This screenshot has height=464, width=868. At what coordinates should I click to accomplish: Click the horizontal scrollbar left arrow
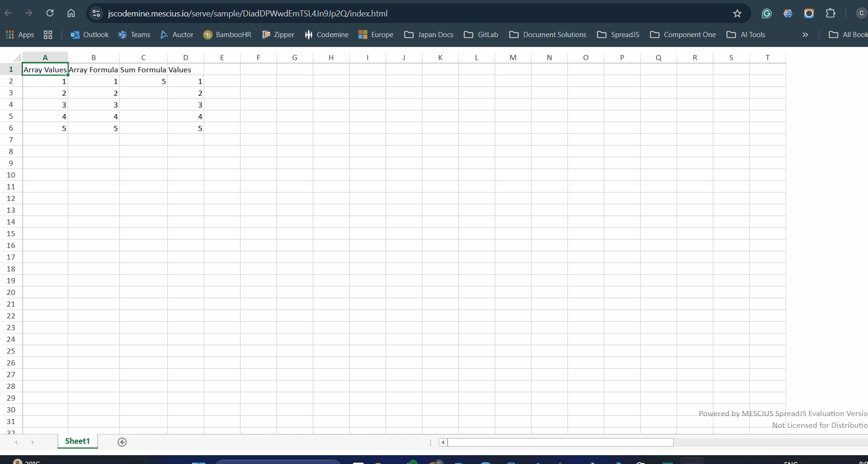(443, 442)
